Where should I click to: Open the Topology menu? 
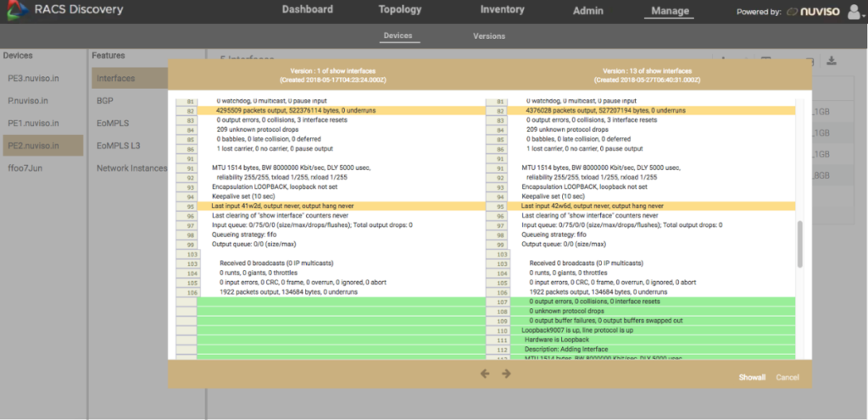click(x=400, y=9)
